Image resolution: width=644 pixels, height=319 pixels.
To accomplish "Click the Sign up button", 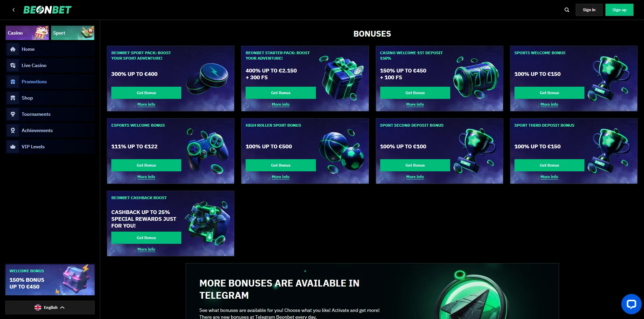I will click(619, 10).
